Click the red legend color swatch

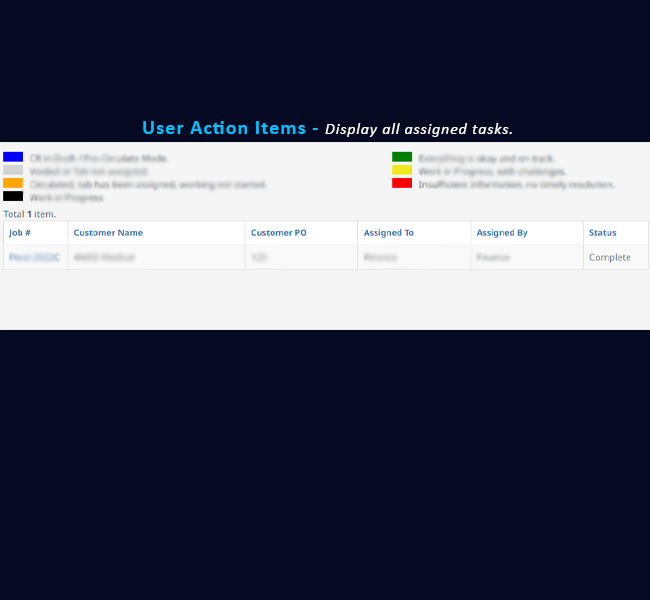(402, 183)
